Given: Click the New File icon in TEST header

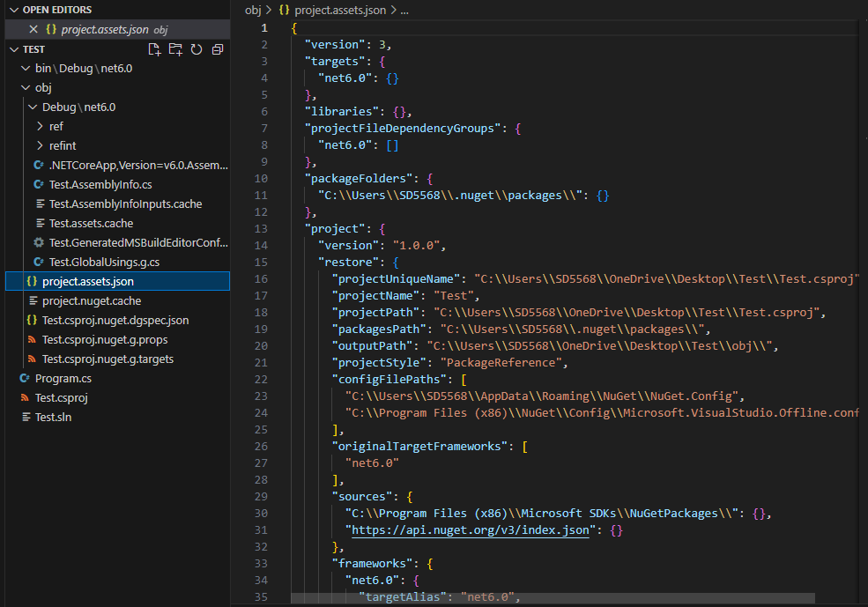Looking at the screenshot, I should click(x=154, y=49).
